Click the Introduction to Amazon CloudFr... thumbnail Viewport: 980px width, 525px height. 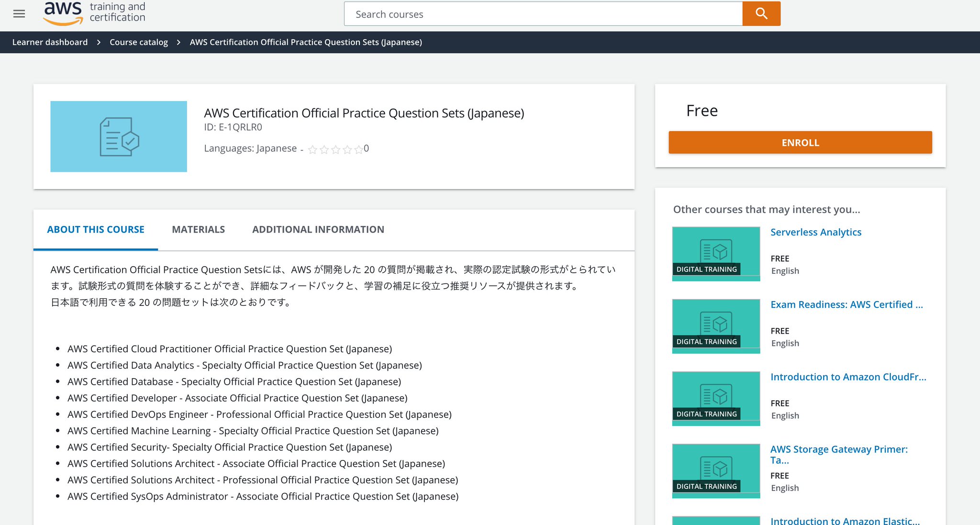[716, 399]
